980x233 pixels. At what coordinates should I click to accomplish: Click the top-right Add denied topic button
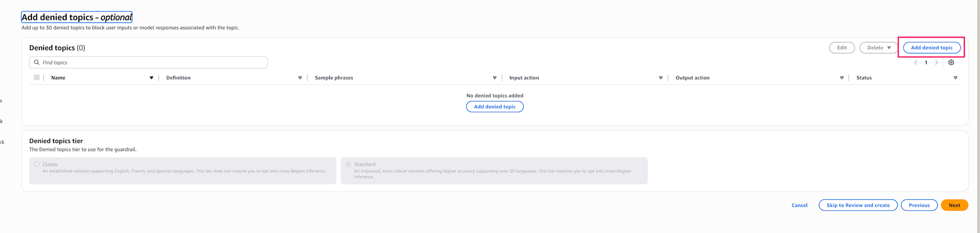(931, 47)
